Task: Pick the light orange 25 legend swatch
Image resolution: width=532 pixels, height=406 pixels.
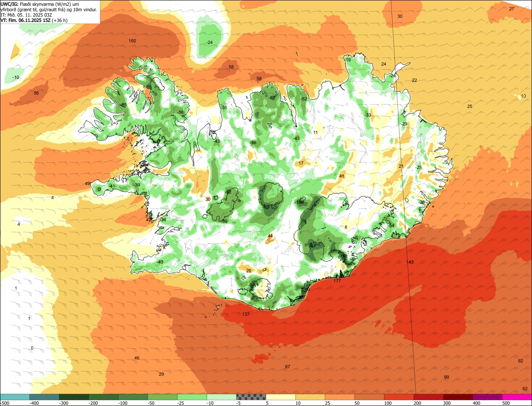Action: click(x=340, y=397)
